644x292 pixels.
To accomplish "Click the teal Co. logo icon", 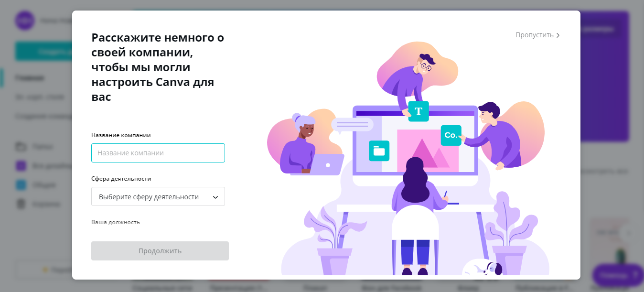I will tap(451, 135).
